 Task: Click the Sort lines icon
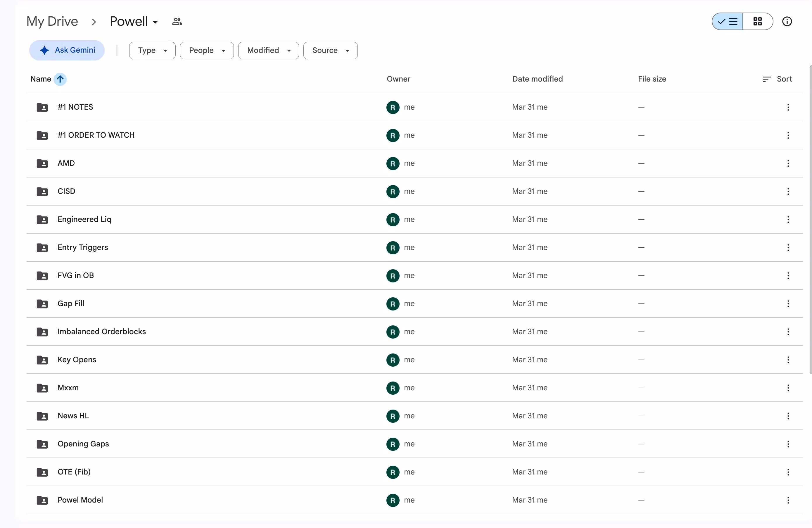(x=767, y=79)
